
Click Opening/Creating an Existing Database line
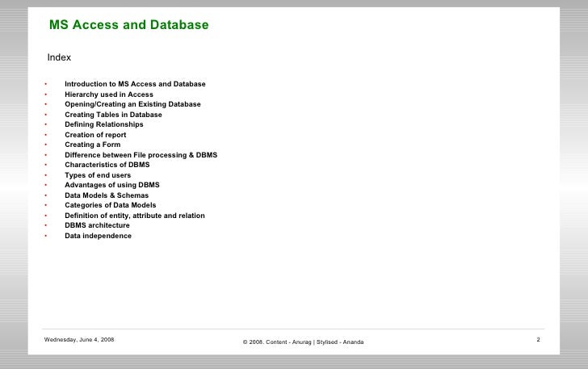point(132,104)
